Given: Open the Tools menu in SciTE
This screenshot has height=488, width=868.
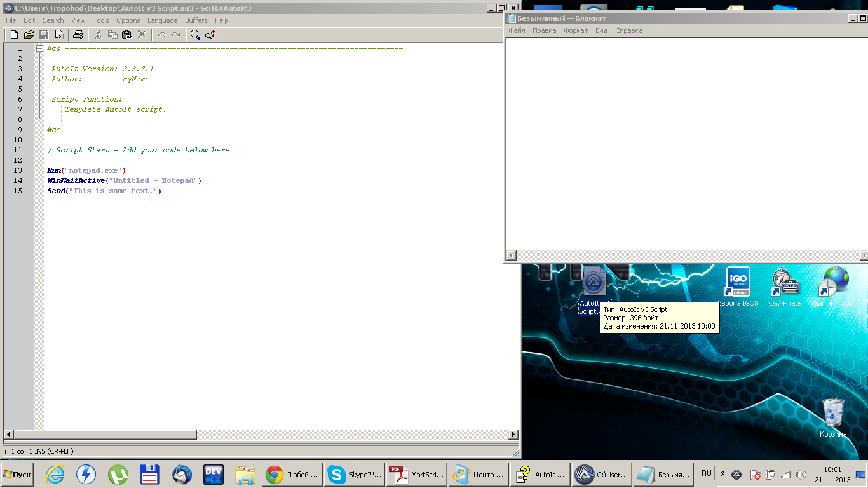Looking at the screenshot, I should (x=101, y=20).
